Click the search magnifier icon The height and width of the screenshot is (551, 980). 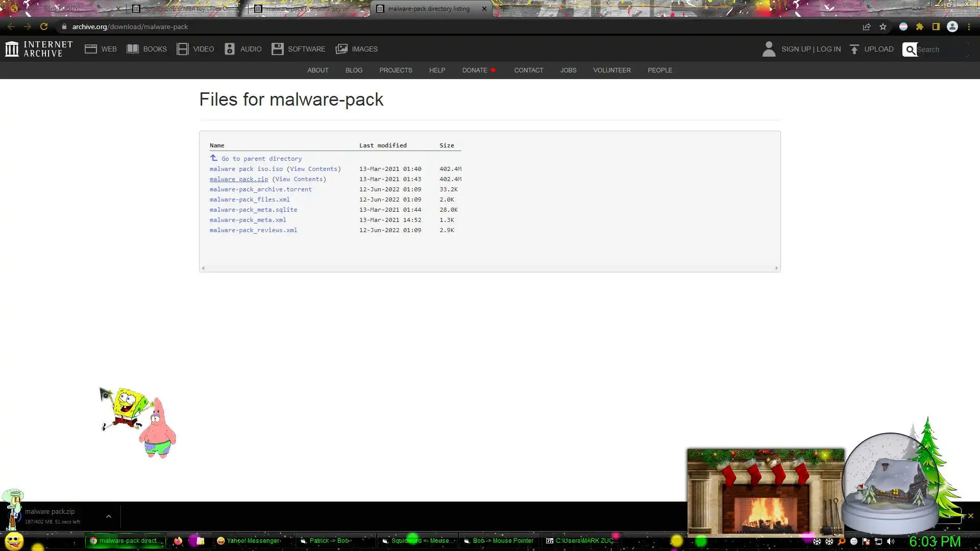point(910,49)
